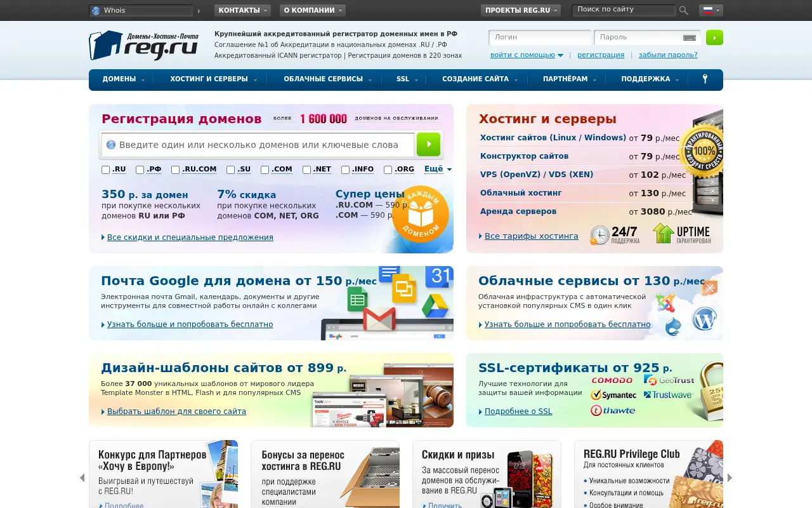Expand the О КОМПАНИИ dropdown
Viewport: 812px width, 508px height.
click(x=313, y=10)
